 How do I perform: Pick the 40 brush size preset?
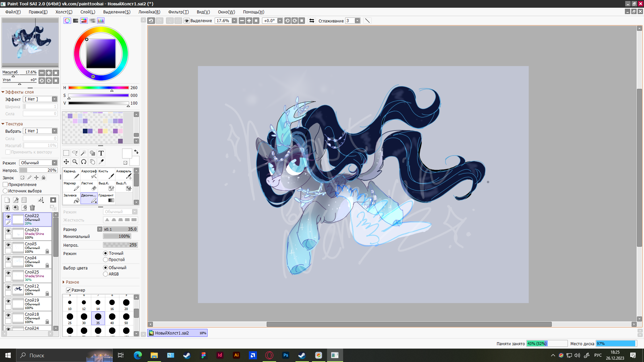point(112,318)
